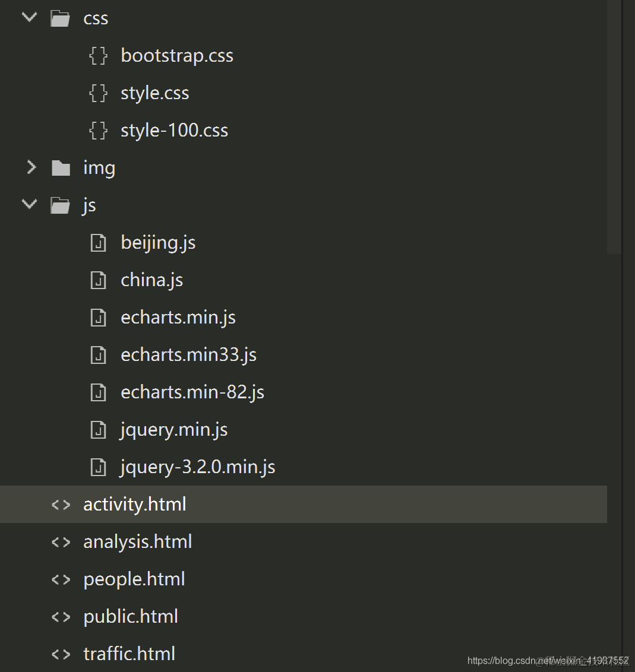Click the file icon beside beijing.js
The image size is (635, 672).
tap(98, 243)
